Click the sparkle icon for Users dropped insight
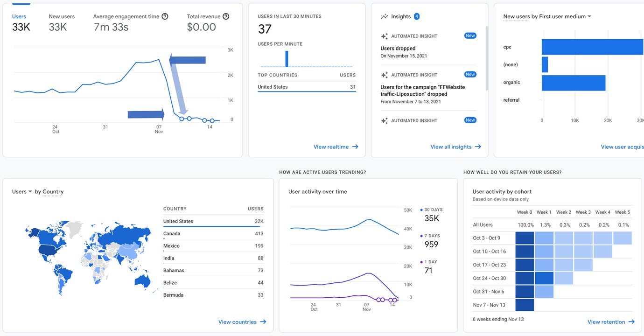 tap(384, 36)
